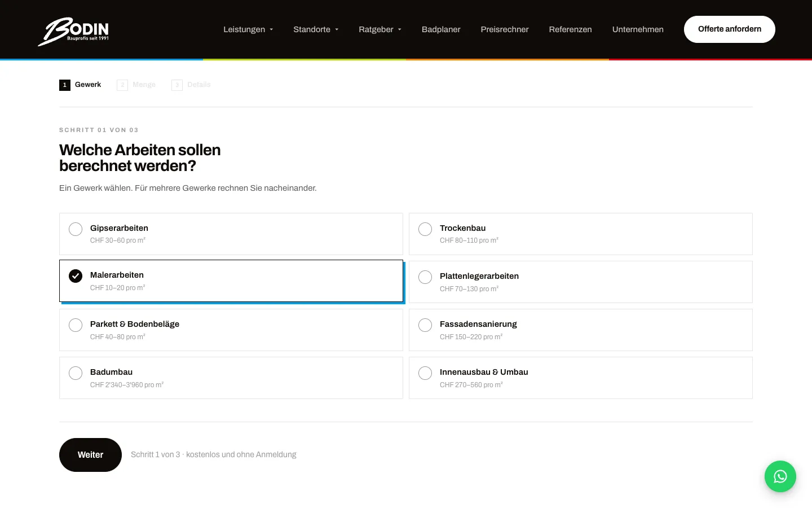Click the text 'Schritt 1 von 3 · kostenlos und ohne Anmeldung'
The width and height of the screenshot is (812, 508).
pos(214,454)
